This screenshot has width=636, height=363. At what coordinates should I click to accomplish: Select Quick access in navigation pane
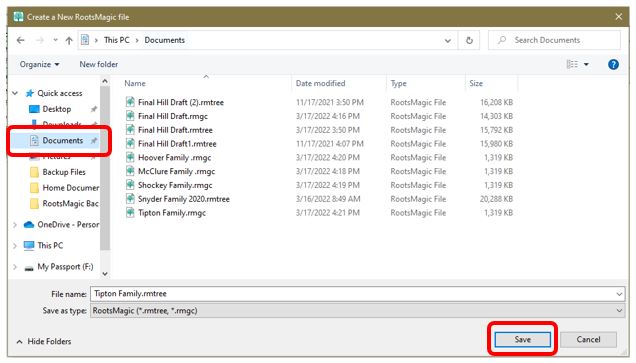coord(60,93)
